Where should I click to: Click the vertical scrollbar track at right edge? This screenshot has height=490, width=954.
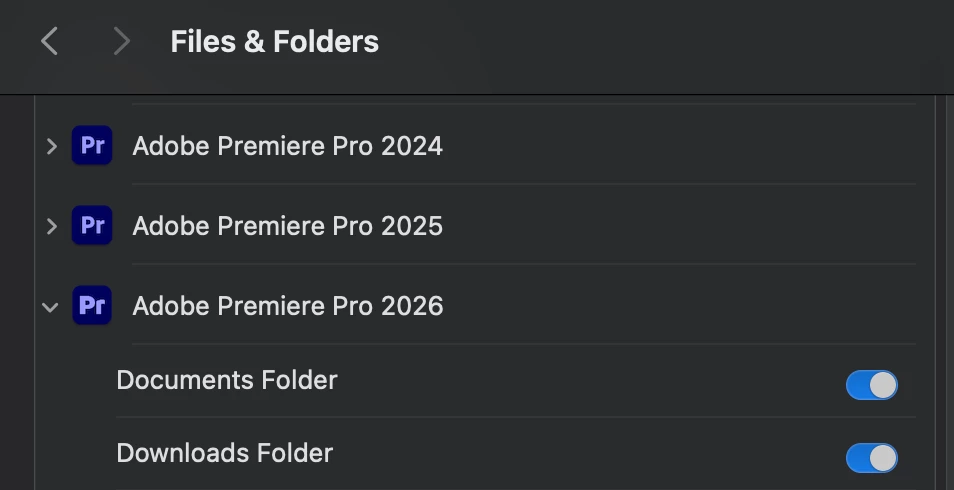(944, 292)
